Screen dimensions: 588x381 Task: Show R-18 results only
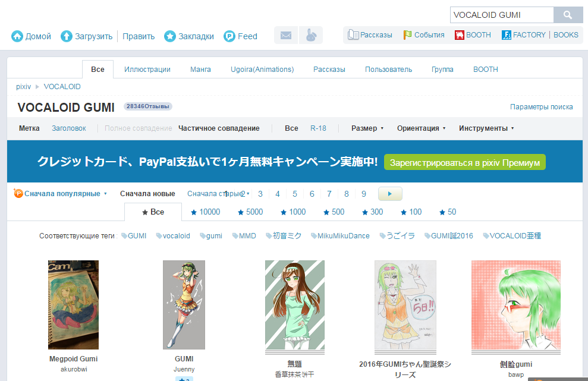click(318, 128)
